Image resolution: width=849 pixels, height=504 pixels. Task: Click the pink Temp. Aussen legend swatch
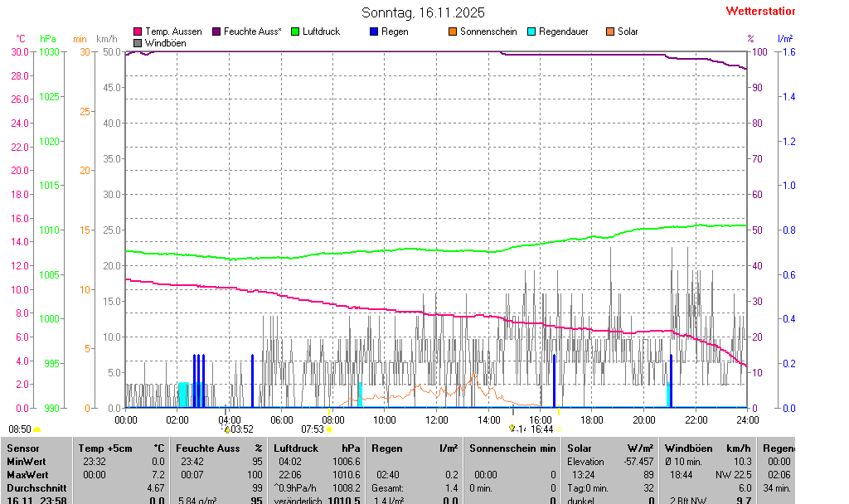138,31
